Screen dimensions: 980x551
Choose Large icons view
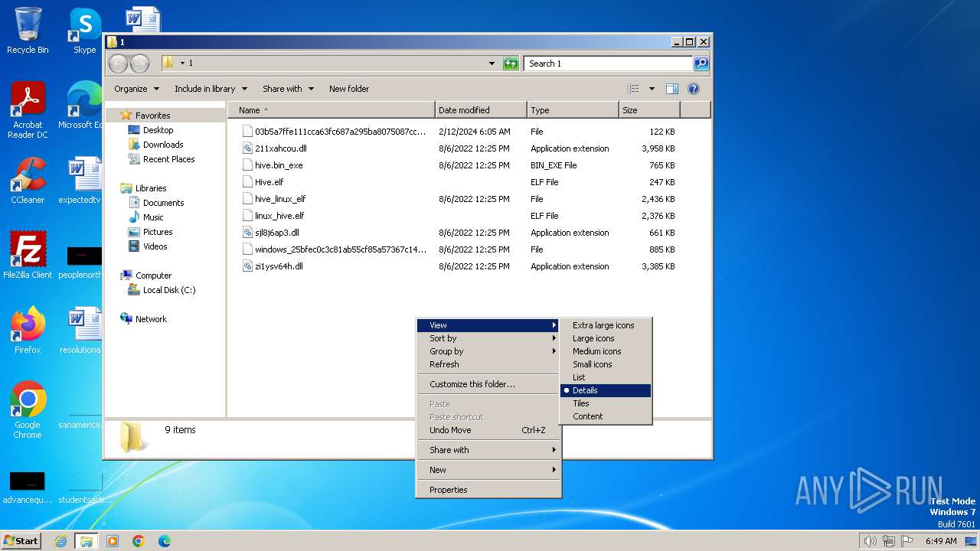tap(606, 338)
